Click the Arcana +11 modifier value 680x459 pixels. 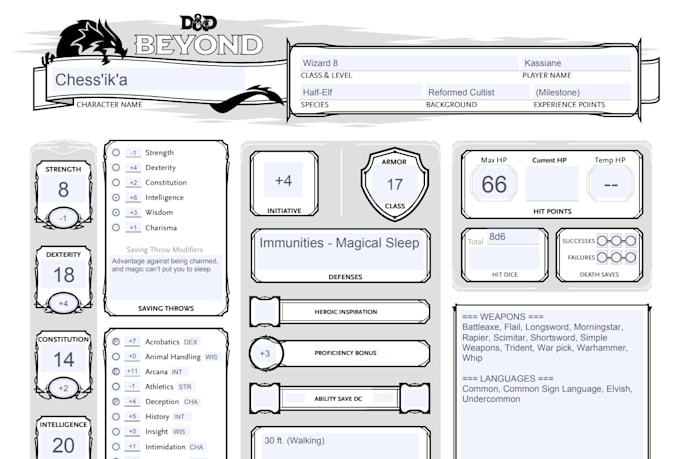(x=132, y=371)
